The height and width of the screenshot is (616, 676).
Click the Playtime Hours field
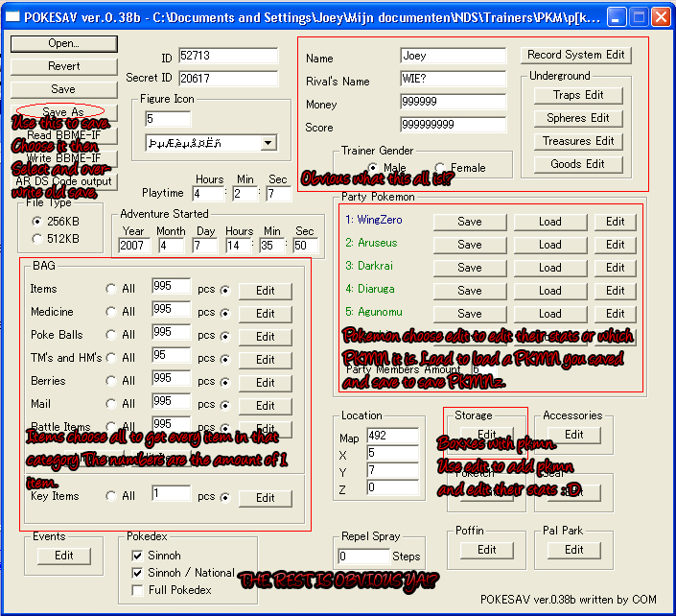click(208, 194)
